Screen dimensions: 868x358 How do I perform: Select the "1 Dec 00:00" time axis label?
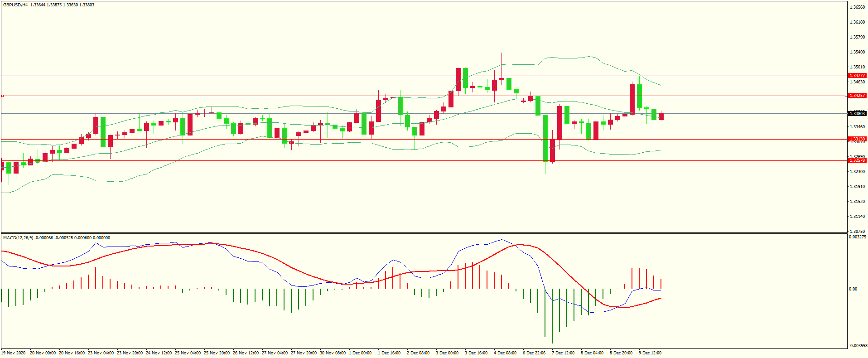click(362, 353)
